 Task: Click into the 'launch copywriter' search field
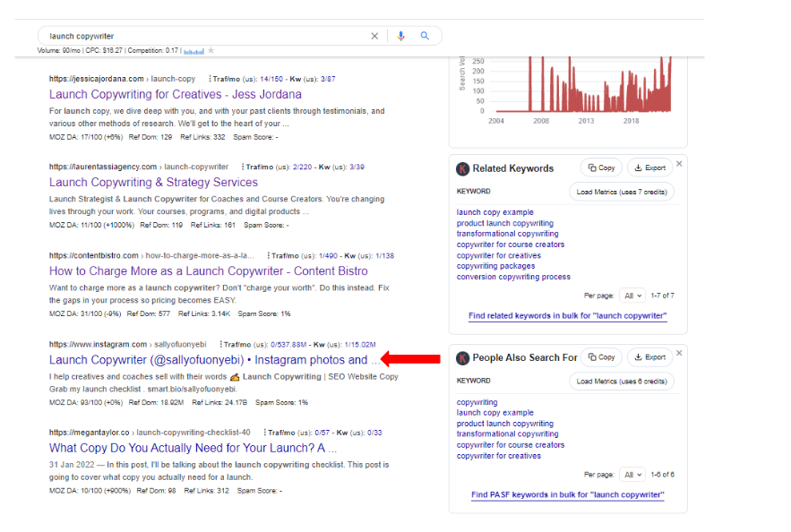pos(197,36)
